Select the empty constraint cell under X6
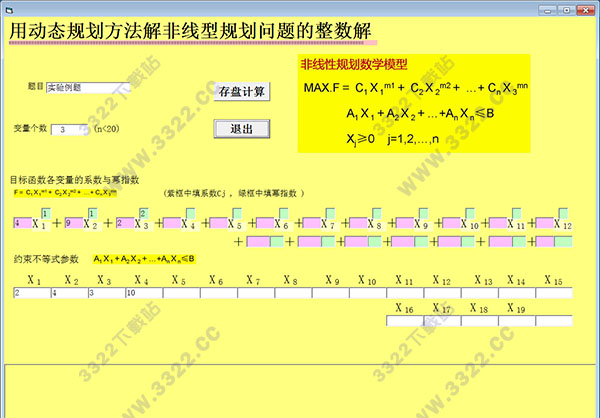Viewport: 600px width, 418px height. pyautogui.click(x=219, y=293)
